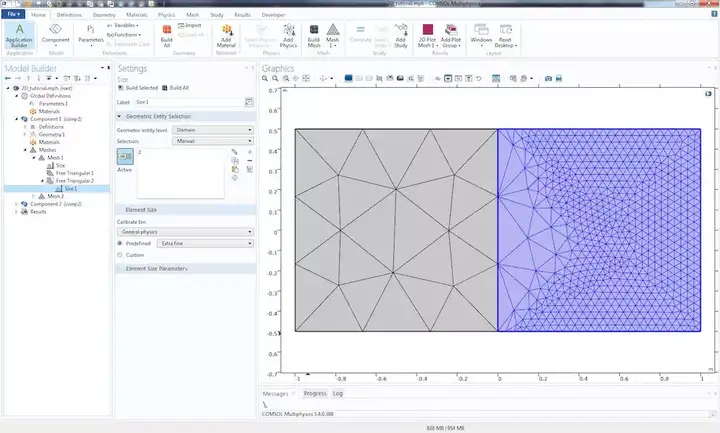Viewport: 720px width, 433px height.
Task: Click the Component ribbon button
Action: tap(56, 35)
